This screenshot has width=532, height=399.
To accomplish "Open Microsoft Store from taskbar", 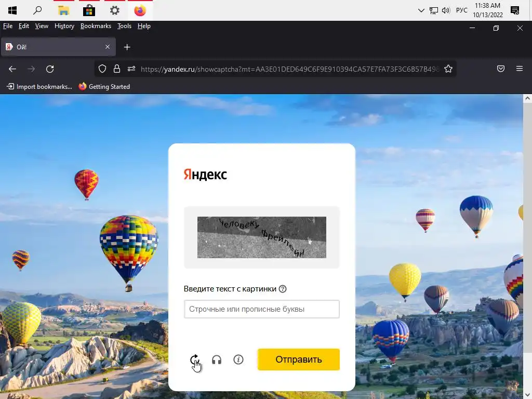I will click(89, 10).
